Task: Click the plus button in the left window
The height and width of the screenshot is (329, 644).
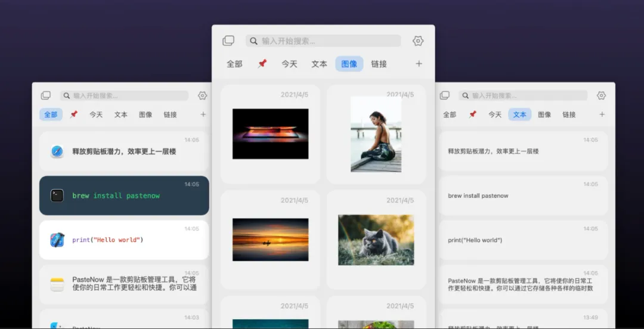Action: (203, 114)
